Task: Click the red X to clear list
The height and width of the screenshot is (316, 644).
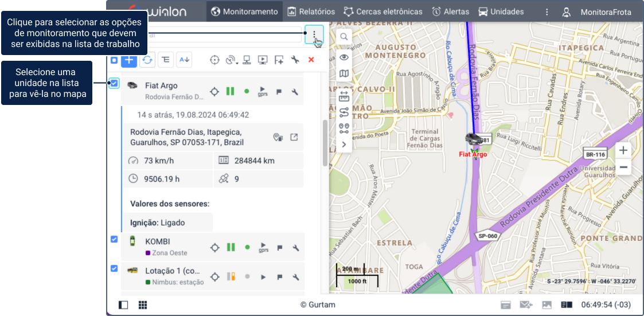Action: pos(311,60)
